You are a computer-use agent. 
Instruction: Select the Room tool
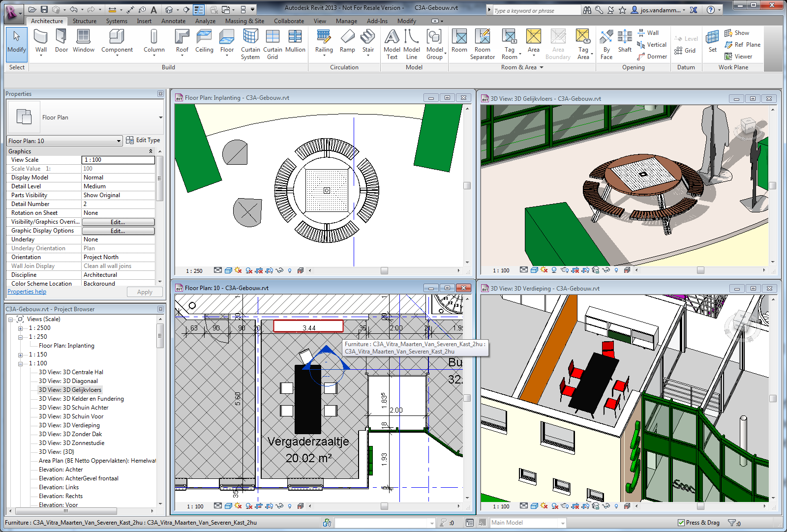click(x=459, y=41)
